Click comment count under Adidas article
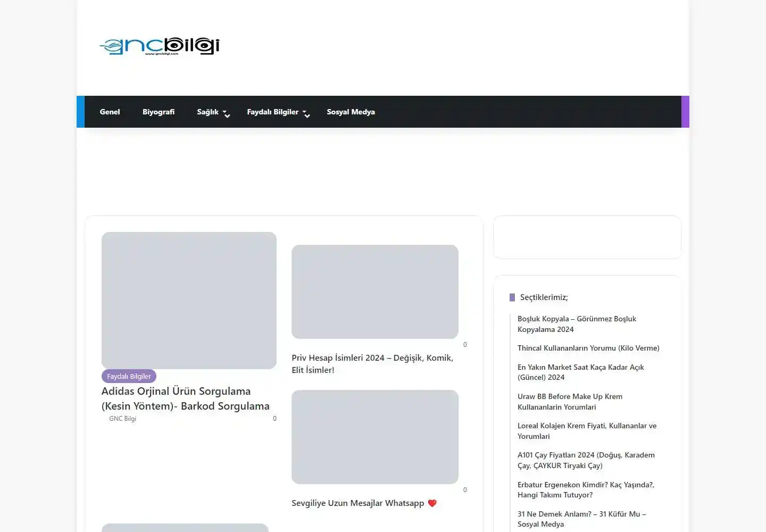766x532 pixels. (x=274, y=419)
